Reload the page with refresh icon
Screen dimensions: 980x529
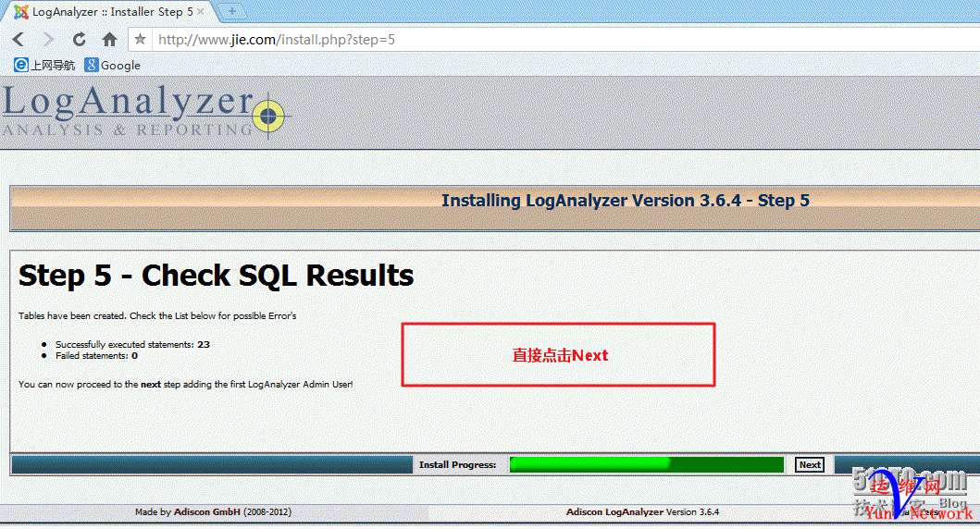click(79, 40)
